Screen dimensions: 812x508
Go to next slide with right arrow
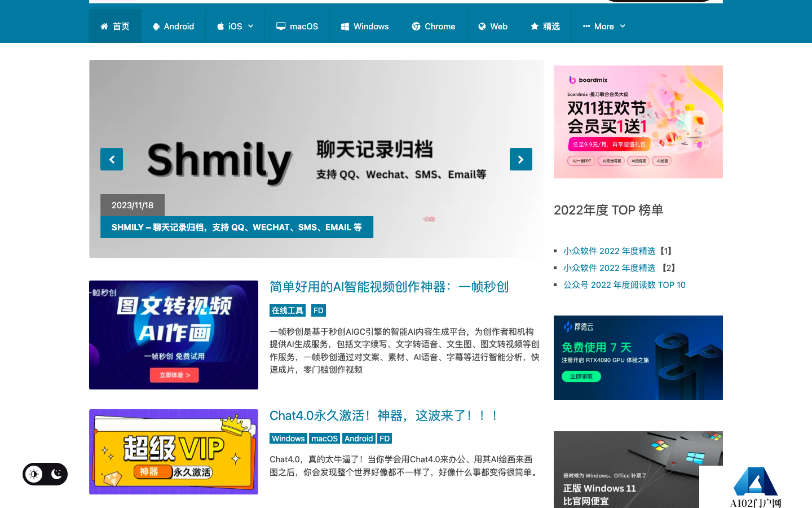(521, 159)
